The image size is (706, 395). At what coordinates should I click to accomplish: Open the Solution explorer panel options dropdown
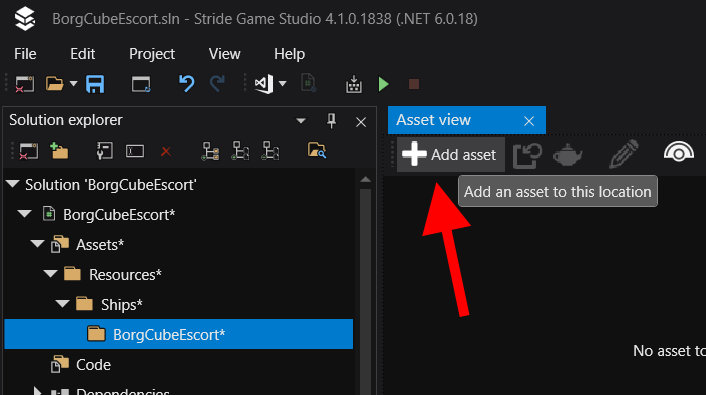[301, 121]
